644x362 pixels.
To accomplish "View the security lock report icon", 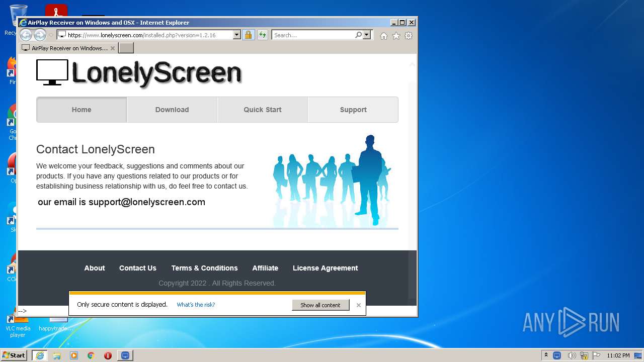I will coord(248,35).
